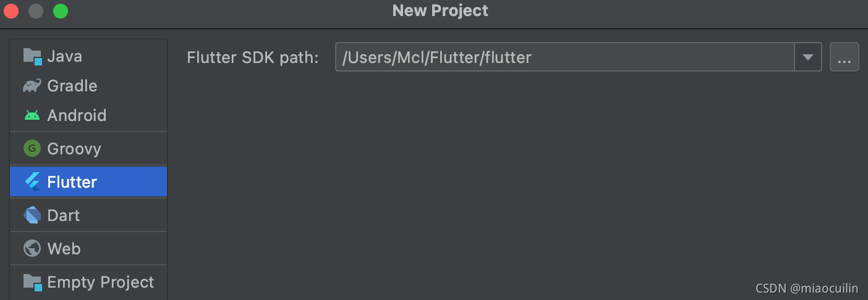This screenshot has width=868, height=300.
Task: Click the Web globe icon
Action: 32,249
